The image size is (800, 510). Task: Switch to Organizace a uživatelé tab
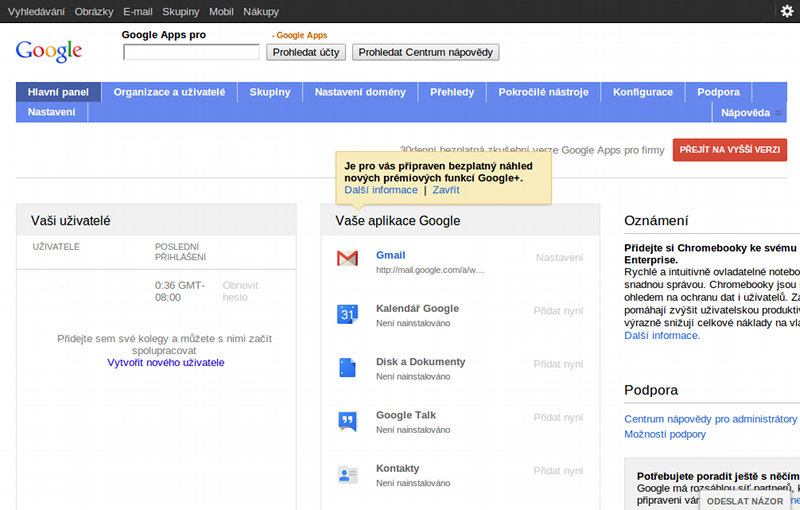[x=169, y=92]
